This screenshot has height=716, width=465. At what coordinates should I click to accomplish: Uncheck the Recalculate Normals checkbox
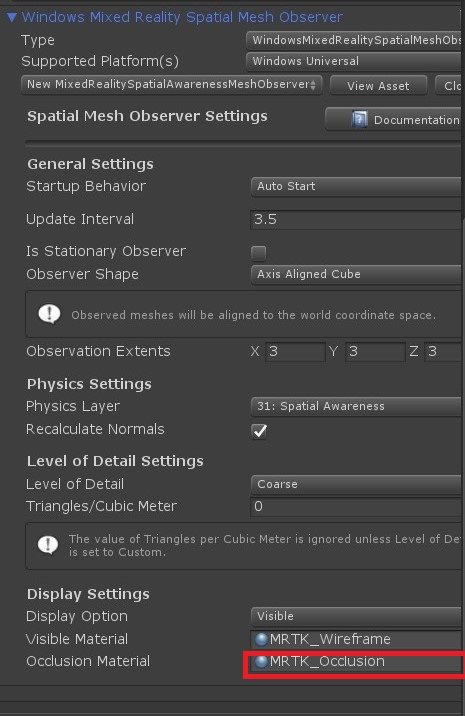(259, 431)
